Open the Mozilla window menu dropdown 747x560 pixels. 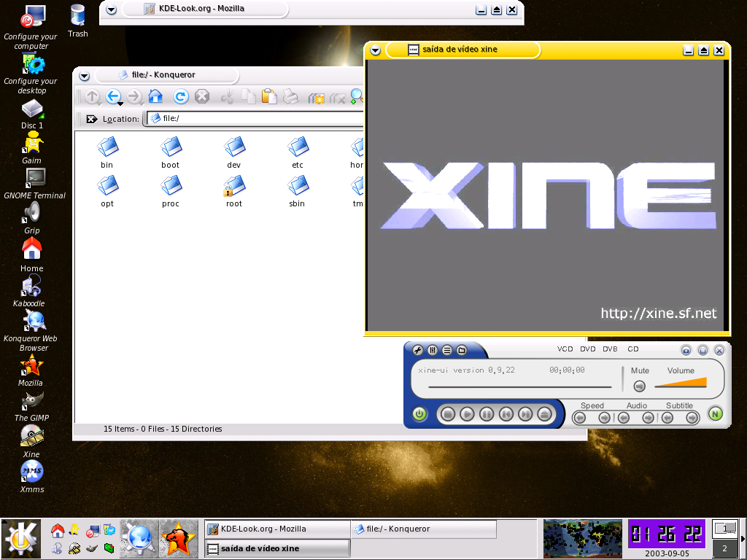point(111,9)
